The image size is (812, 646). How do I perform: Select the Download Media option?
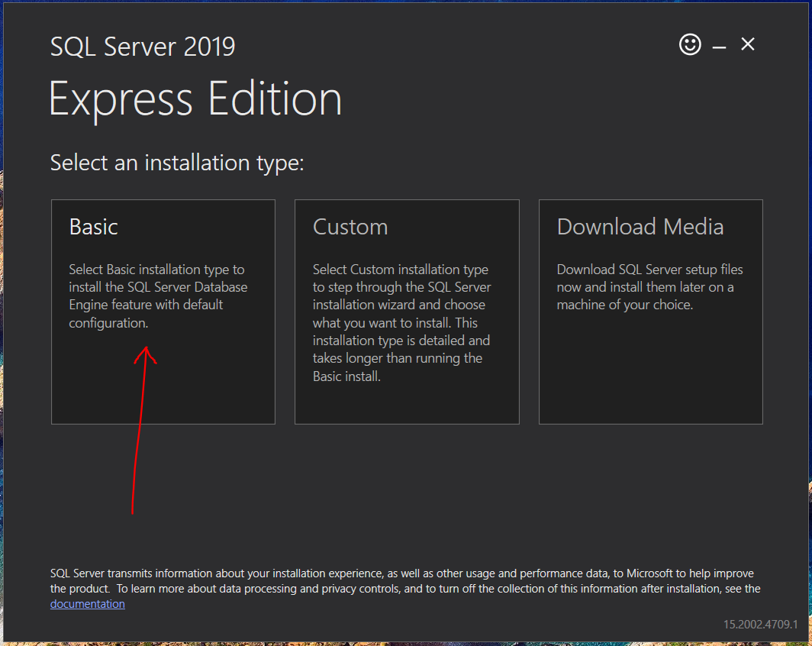pos(651,312)
